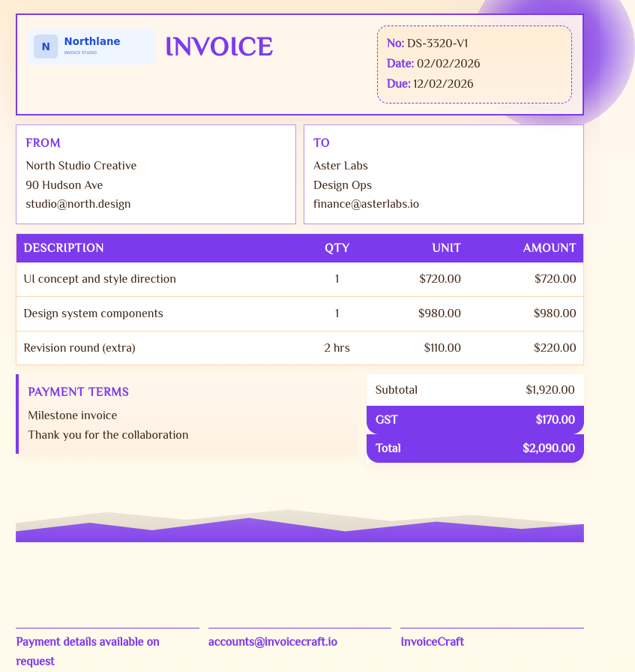Image resolution: width=635 pixels, height=672 pixels.
Task: Click the DESCRIPTION column header
Action: 64,247
